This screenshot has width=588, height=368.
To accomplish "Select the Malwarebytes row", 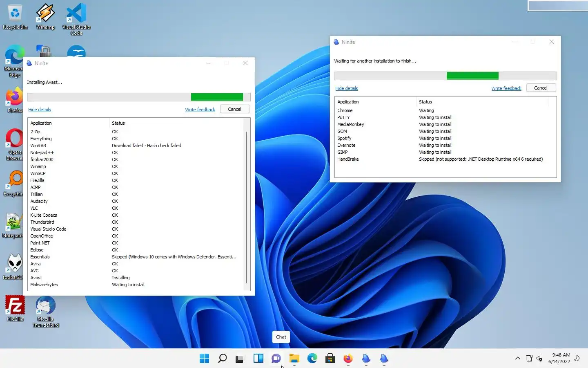I will 136,285.
